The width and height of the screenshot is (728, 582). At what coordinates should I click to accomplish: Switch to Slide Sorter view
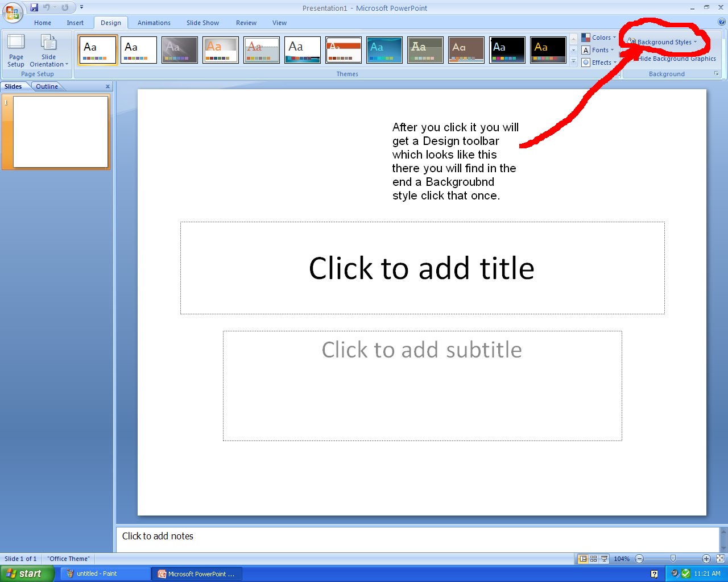[594, 559]
